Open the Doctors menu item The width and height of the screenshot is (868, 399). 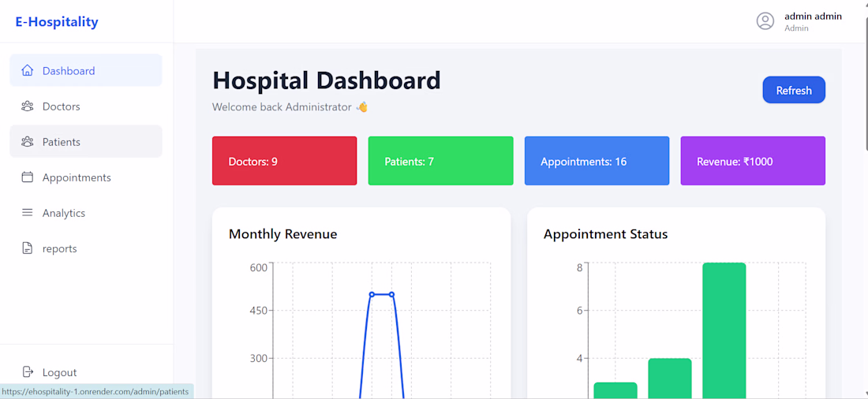[x=86, y=106]
